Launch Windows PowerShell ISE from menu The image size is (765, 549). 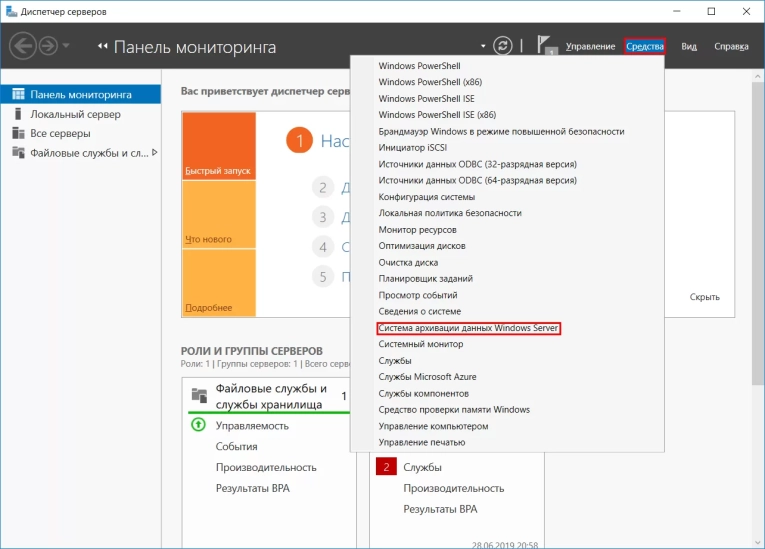pos(425,99)
